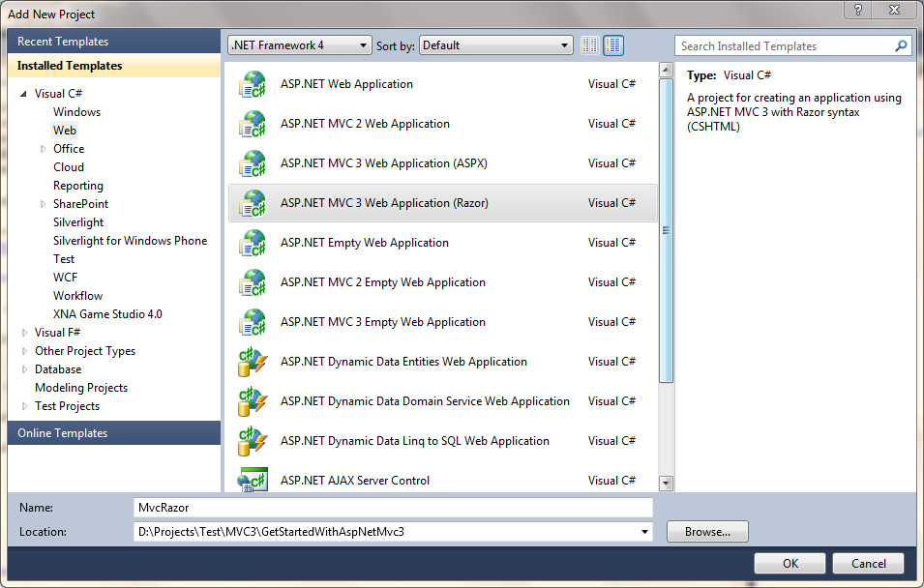
Task: Open the Location path dropdown arrow
Action: [644, 532]
